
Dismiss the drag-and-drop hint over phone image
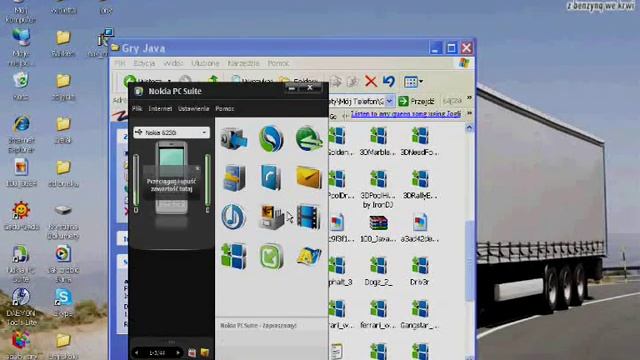(x=198, y=168)
